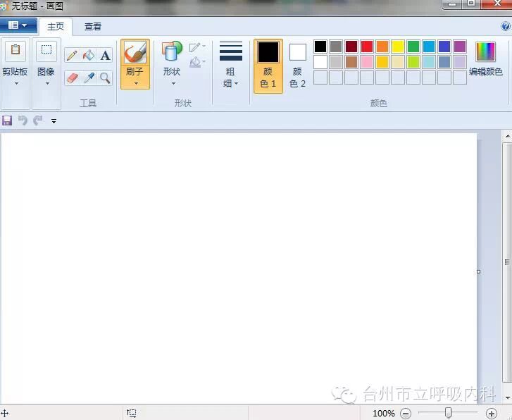Pick the turquoise blue color swatch

pos(429,47)
